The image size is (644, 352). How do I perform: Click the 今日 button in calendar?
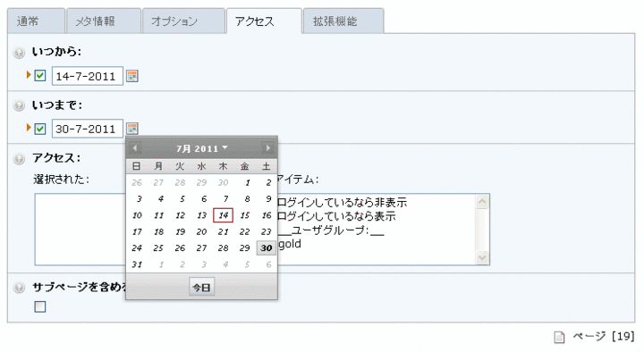201,287
